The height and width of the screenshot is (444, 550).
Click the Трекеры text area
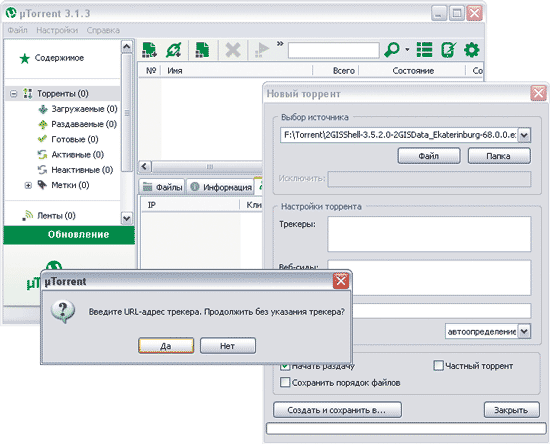[429, 234]
